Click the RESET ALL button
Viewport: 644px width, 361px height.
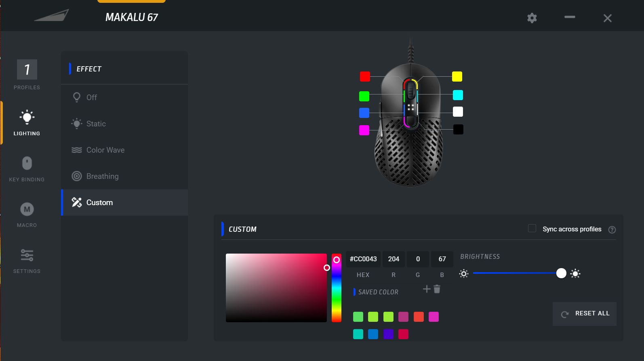pos(585,314)
